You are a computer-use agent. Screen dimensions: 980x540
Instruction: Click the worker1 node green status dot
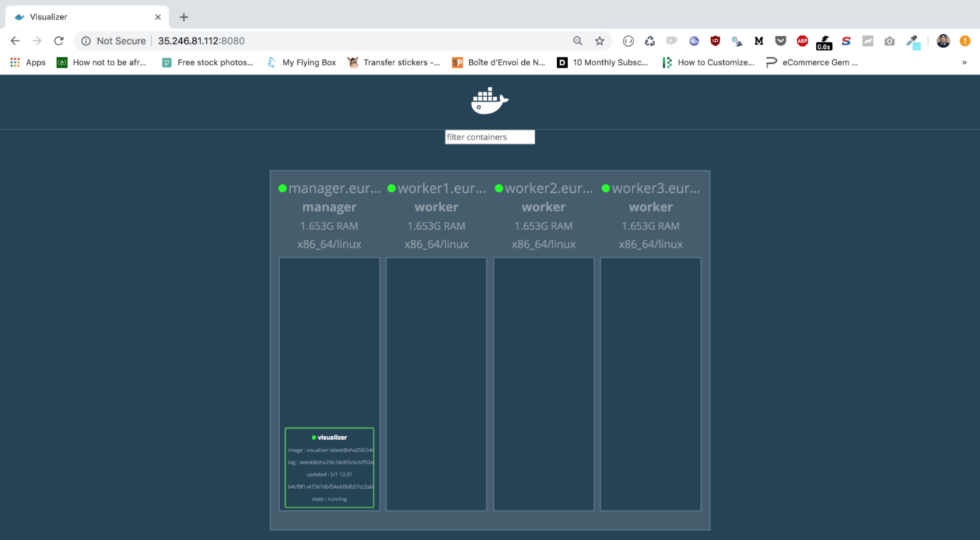coord(391,188)
